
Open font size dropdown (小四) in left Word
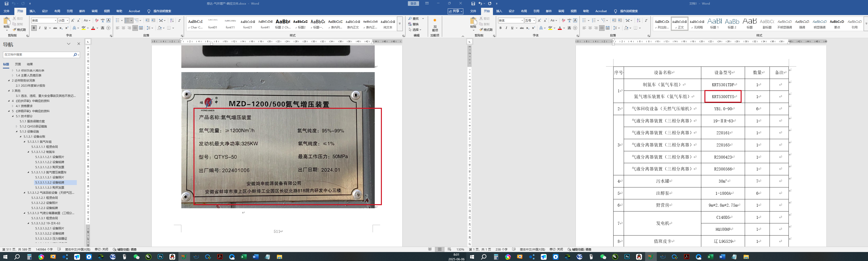click(67, 21)
